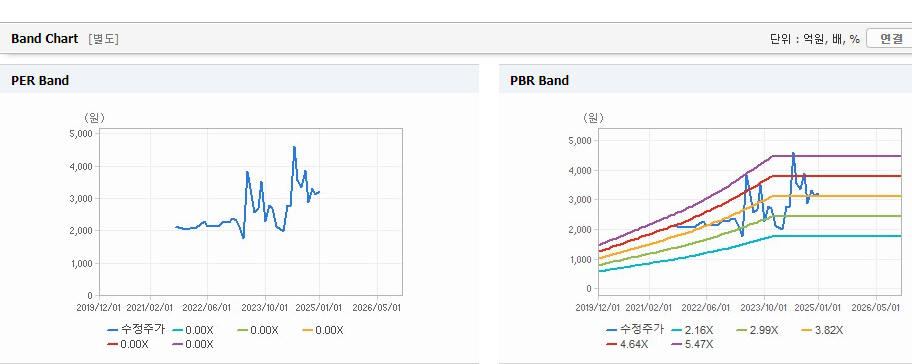Viewport: 912px width, 364px height.
Task: Click the (원) unit label in PER chart
Action: click(x=94, y=118)
